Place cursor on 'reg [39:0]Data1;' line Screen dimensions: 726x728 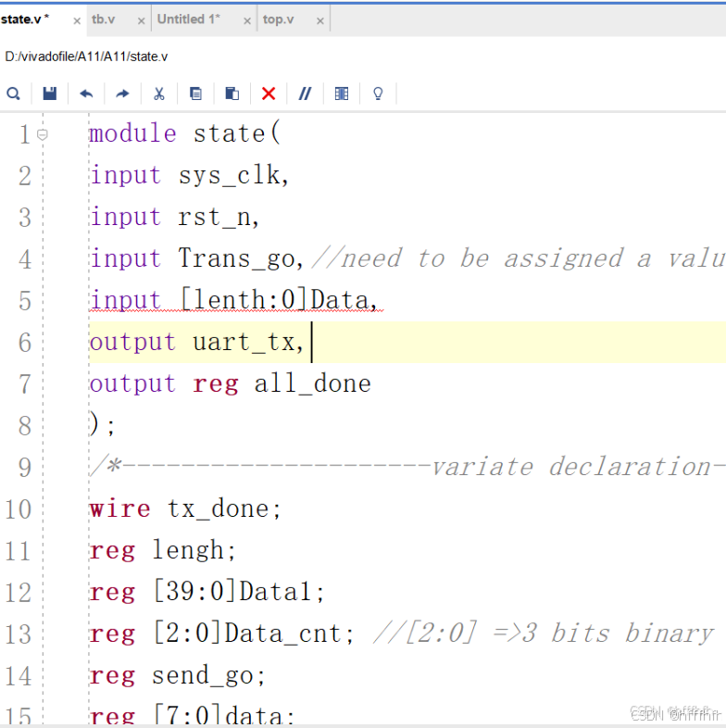207,593
